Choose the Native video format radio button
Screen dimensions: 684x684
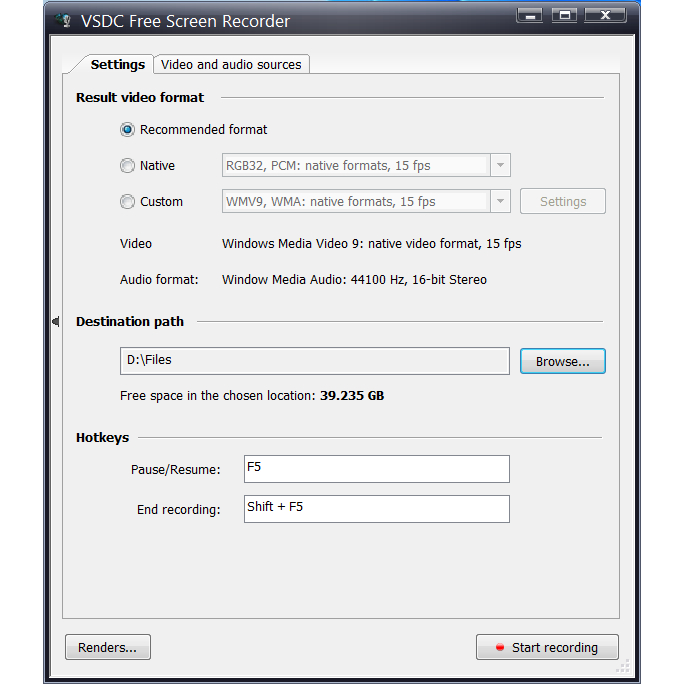coord(127,166)
